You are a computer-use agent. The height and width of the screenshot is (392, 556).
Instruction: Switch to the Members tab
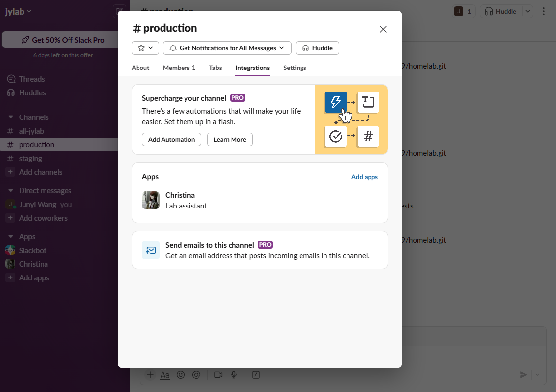179,68
